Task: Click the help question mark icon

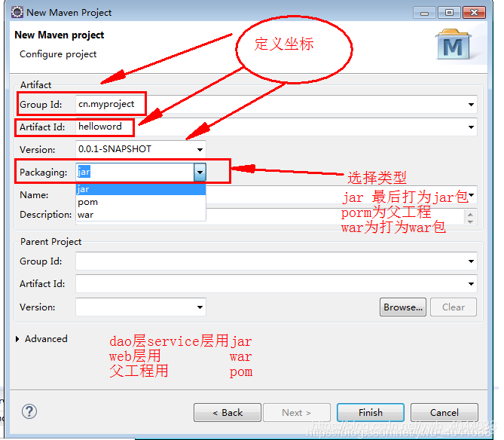Action: point(29,411)
